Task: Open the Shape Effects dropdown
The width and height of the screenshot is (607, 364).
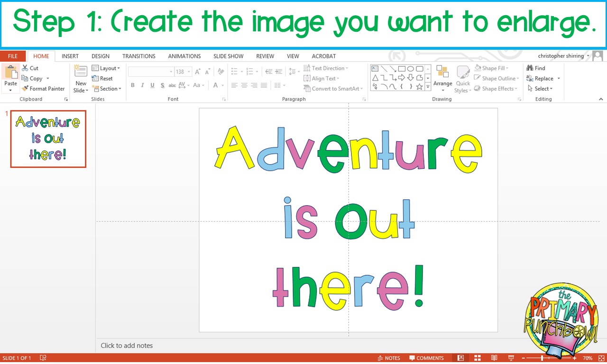Action: (497, 89)
